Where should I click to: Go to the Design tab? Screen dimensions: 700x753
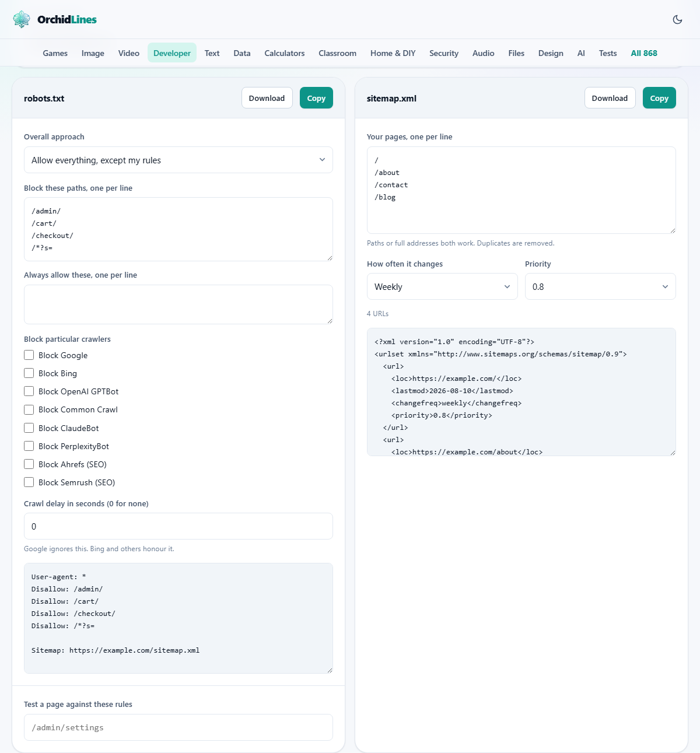tap(551, 53)
